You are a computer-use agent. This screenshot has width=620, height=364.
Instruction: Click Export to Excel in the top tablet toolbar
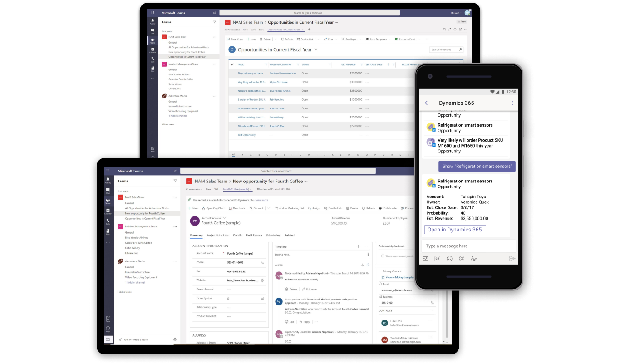pyautogui.click(x=405, y=39)
